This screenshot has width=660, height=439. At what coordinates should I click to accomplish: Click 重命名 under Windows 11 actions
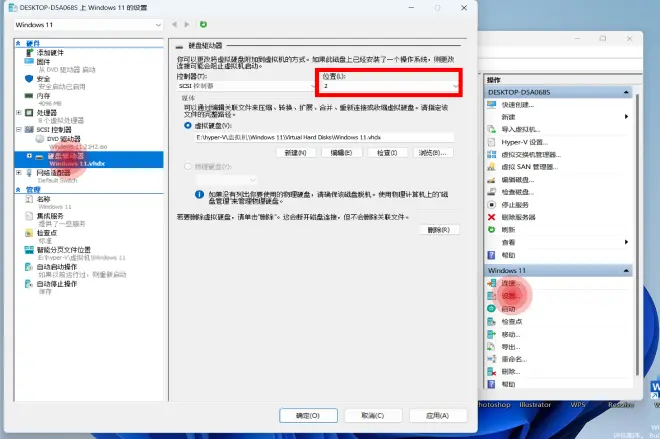pos(514,359)
